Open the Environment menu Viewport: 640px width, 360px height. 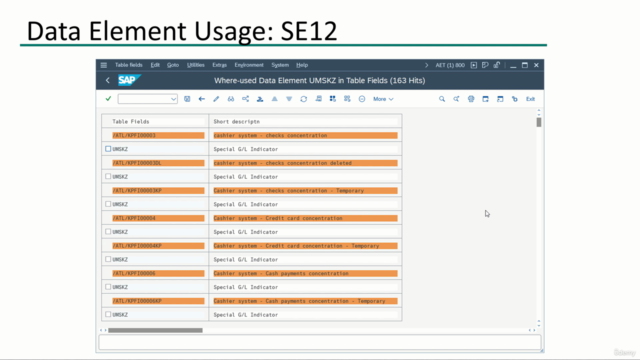pos(249,65)
